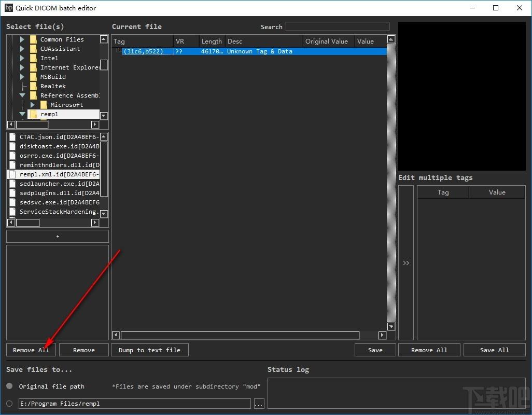Image resolution: width=532 pixels, height=415 pixels.
Task: Expand the Microsoft subfolder
Action: click(x=33, y=105)
